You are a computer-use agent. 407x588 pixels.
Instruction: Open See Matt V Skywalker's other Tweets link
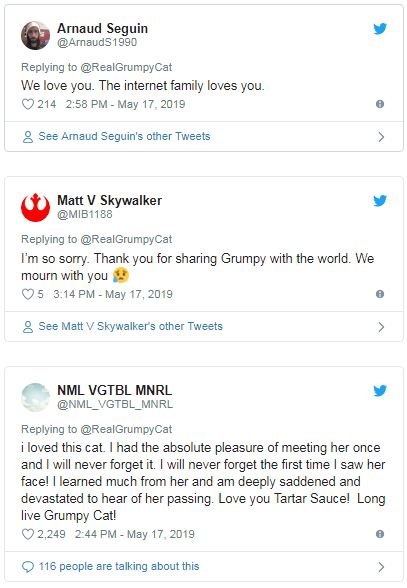click(x=131, y=326)
